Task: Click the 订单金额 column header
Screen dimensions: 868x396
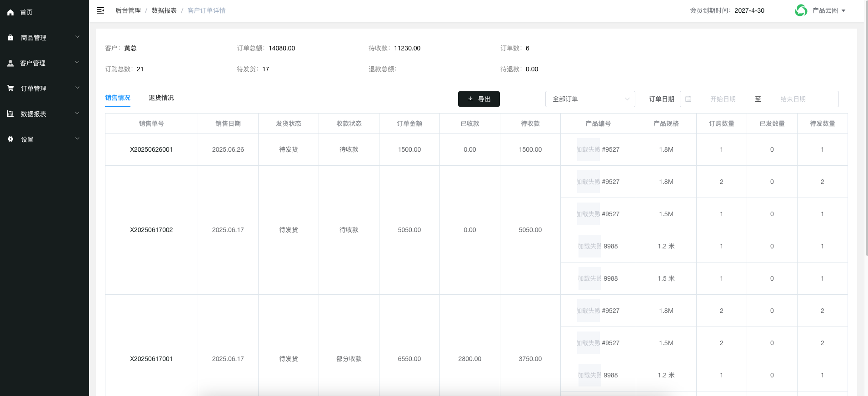Action: [409, 124]
